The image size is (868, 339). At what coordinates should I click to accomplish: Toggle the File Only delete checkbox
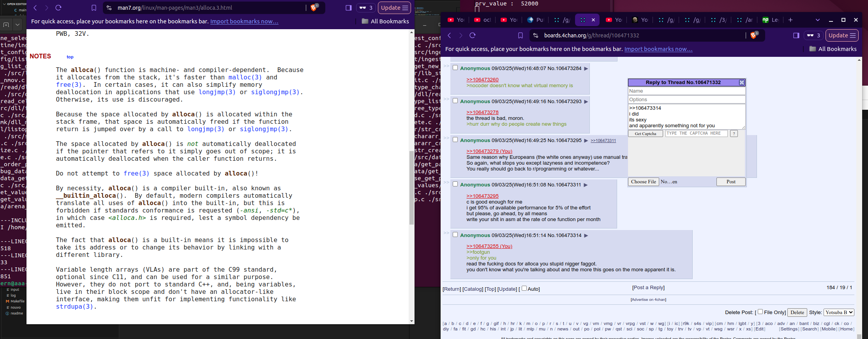tap(760, 312)
